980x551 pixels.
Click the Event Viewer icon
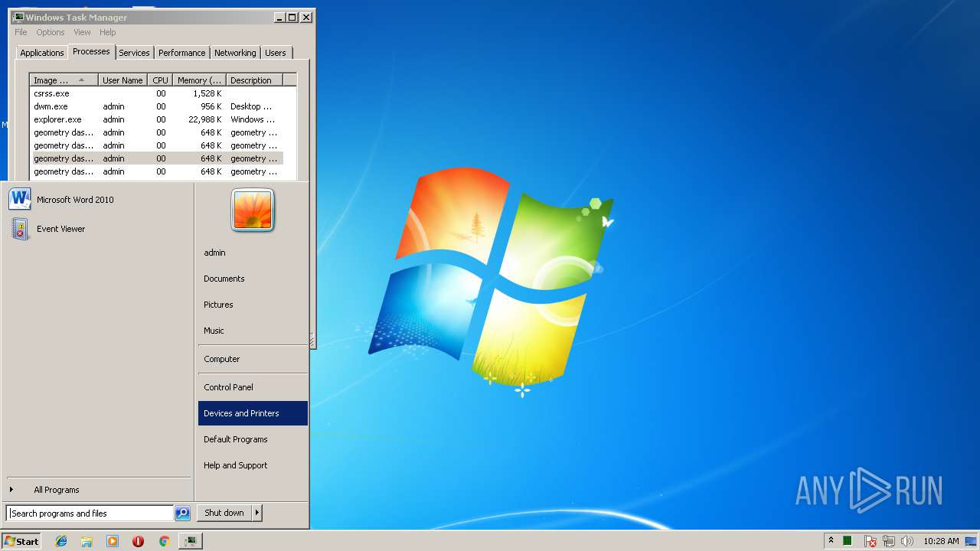(x=20, y=228)
